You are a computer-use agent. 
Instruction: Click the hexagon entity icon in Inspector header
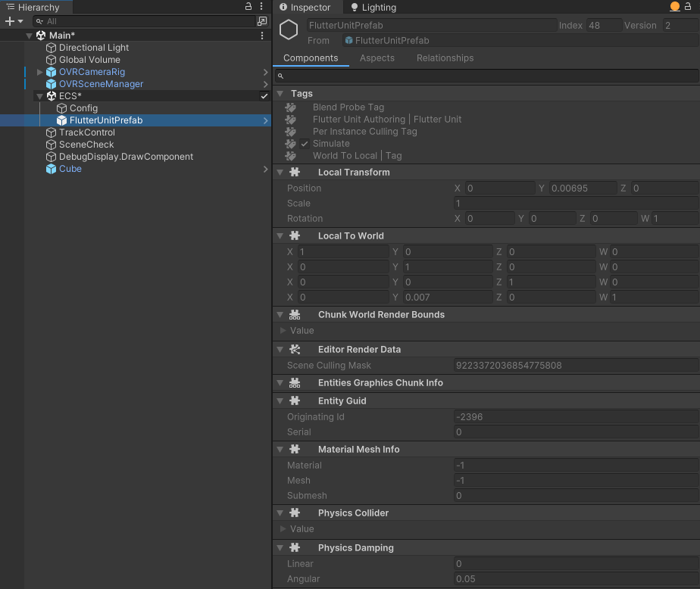coord(288,30)
